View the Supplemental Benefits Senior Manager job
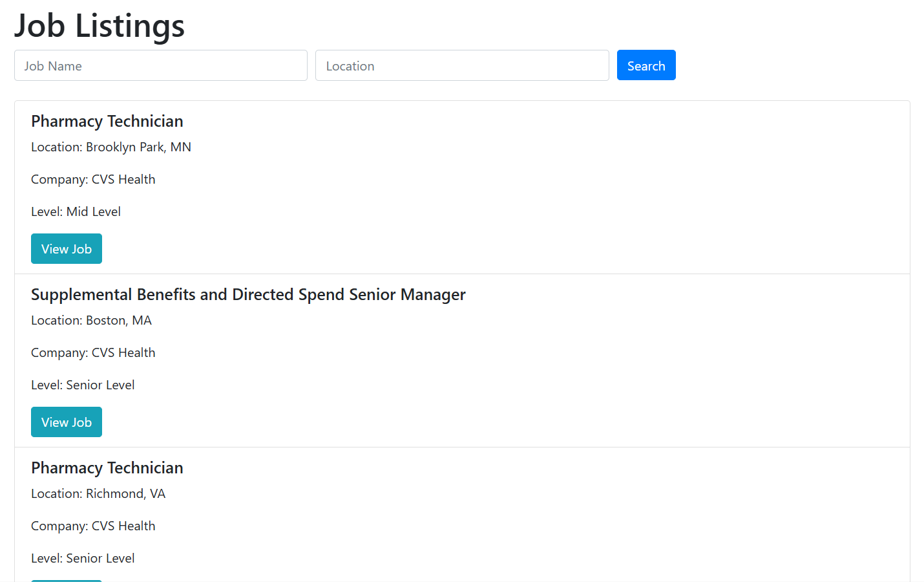924x582 pixels. pos(67,422)
